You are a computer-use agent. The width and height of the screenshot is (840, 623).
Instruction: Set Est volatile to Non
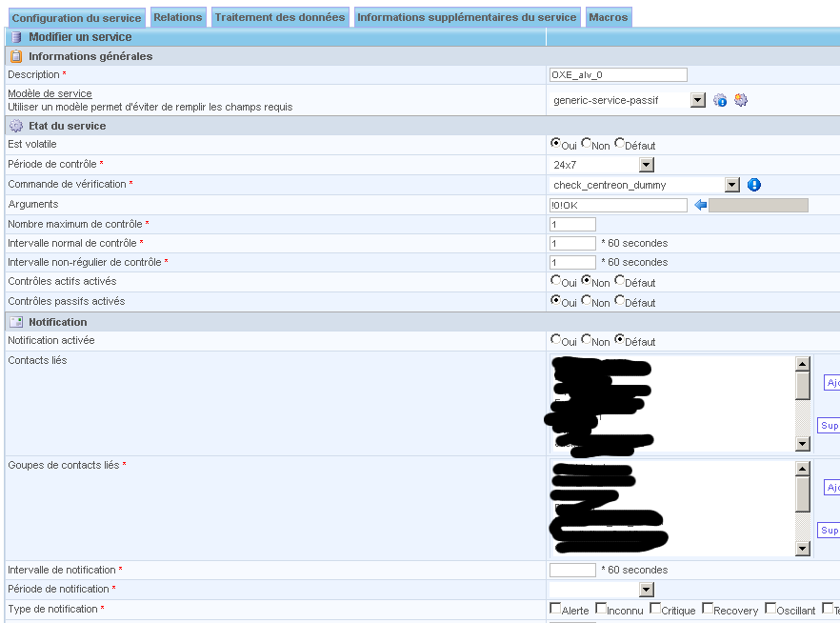587,144
